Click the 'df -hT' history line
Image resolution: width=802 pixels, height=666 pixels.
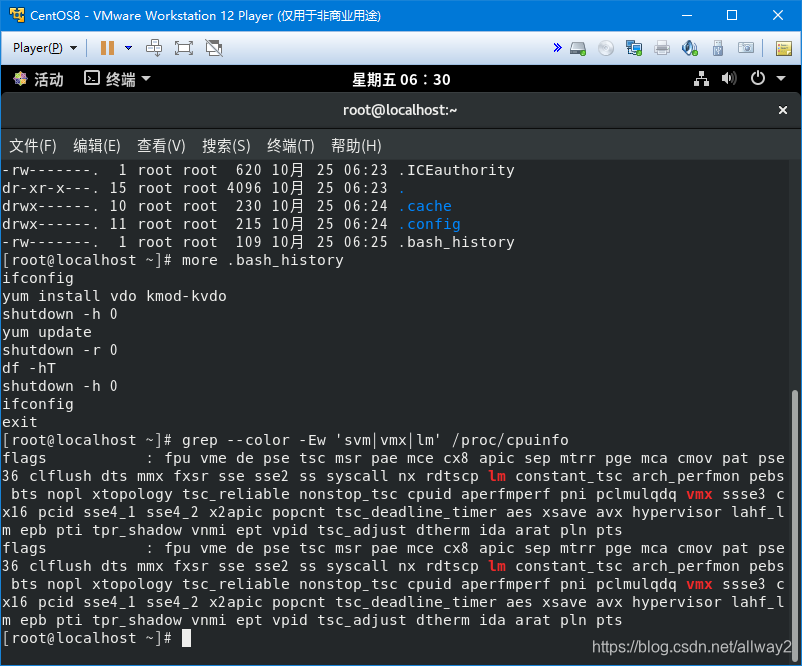point(29,368)
